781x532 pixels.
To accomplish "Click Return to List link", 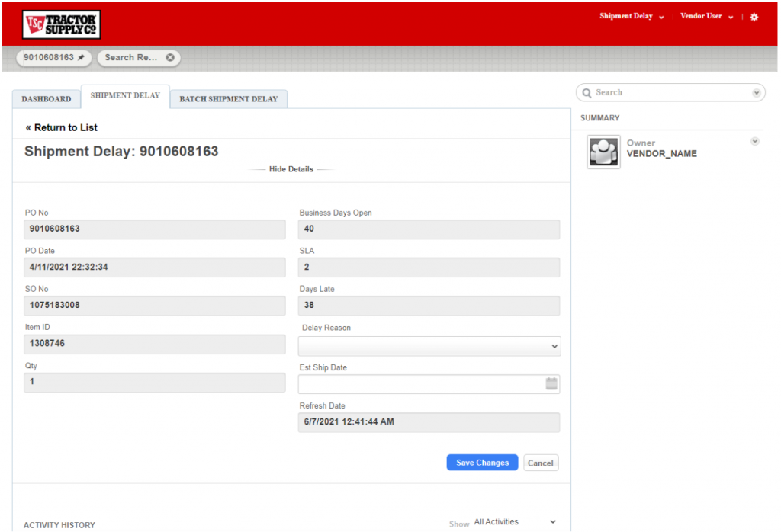I will pos(62,128).
